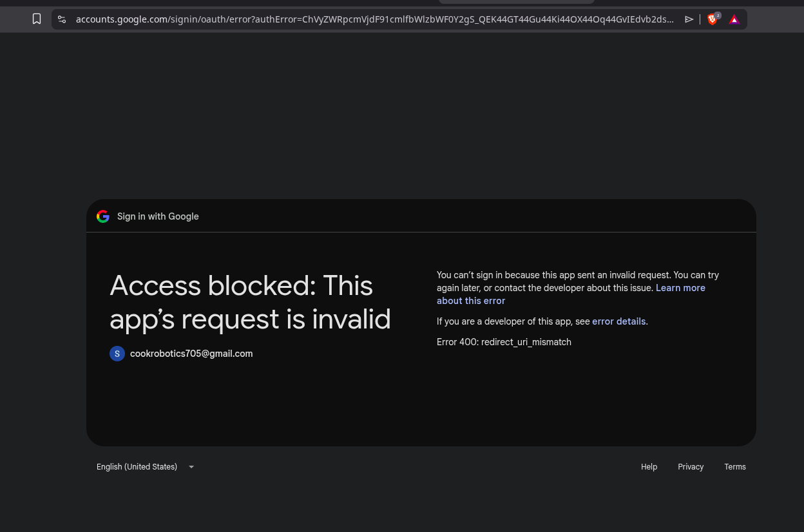Click the Error 400: redirect_uri_mismatch text

[x=504, y=342]
